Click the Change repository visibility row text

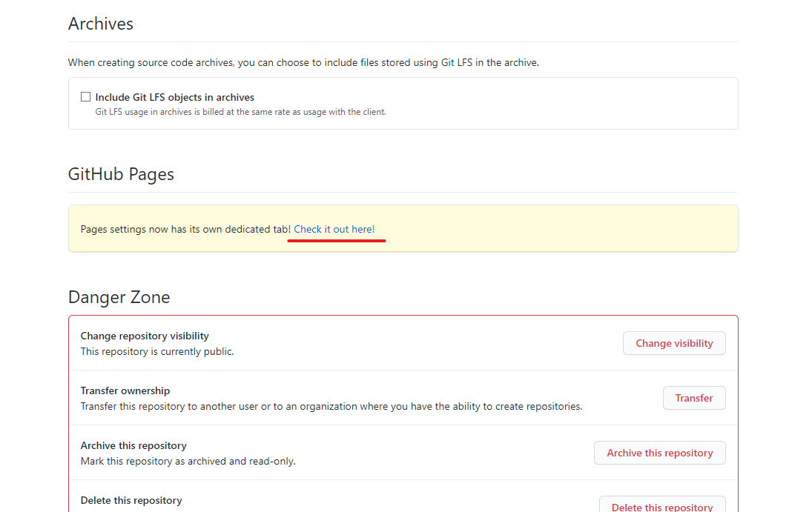145,336
